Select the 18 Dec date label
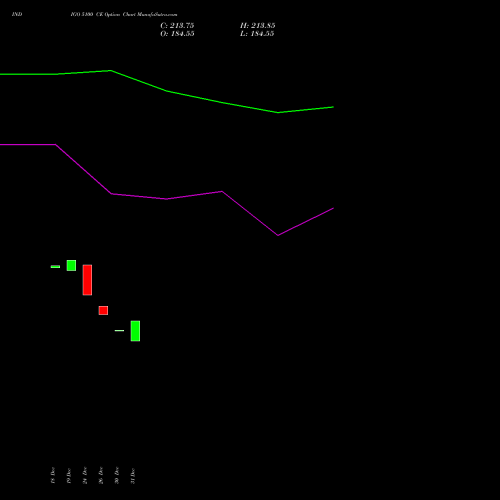This screenshot has height=500, width=500. [53, 475]
